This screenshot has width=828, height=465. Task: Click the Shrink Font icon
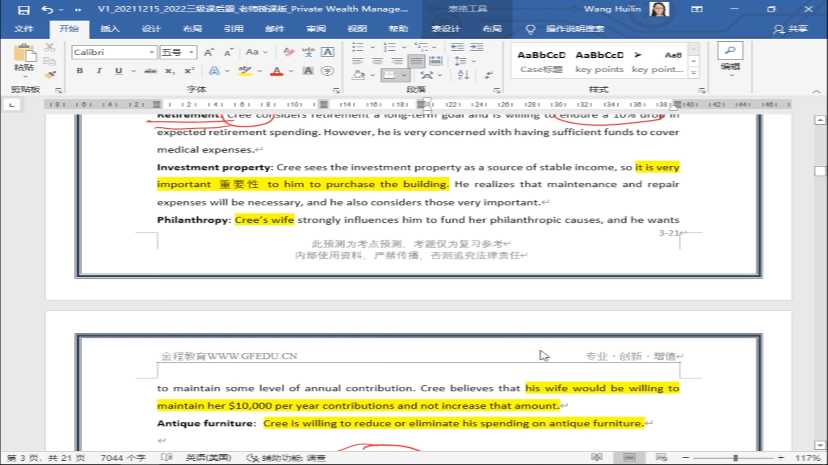(228, 52)
